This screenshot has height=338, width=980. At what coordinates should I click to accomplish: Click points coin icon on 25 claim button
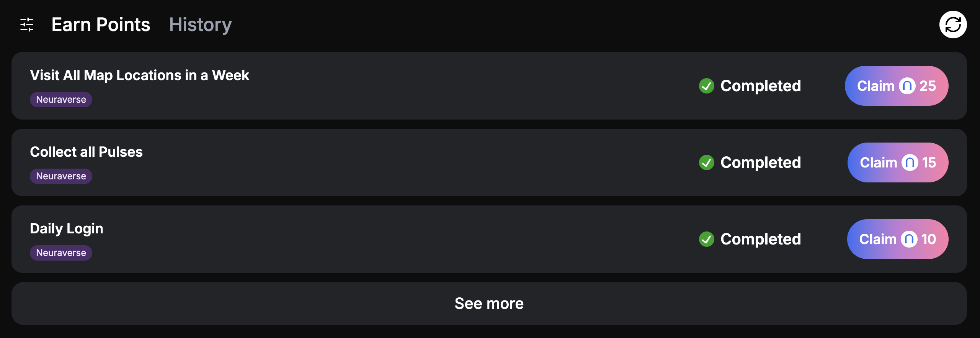click(x=907, y=86)
